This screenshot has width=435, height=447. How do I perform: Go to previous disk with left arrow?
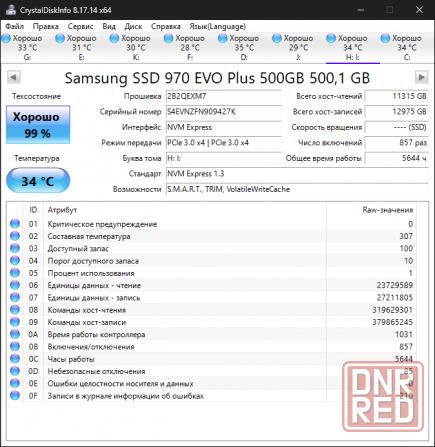[x=14, y=77]
